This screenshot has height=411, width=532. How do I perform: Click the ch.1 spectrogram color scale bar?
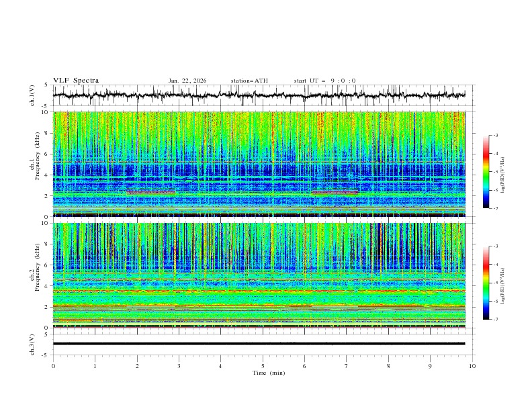tap(486, 172)
